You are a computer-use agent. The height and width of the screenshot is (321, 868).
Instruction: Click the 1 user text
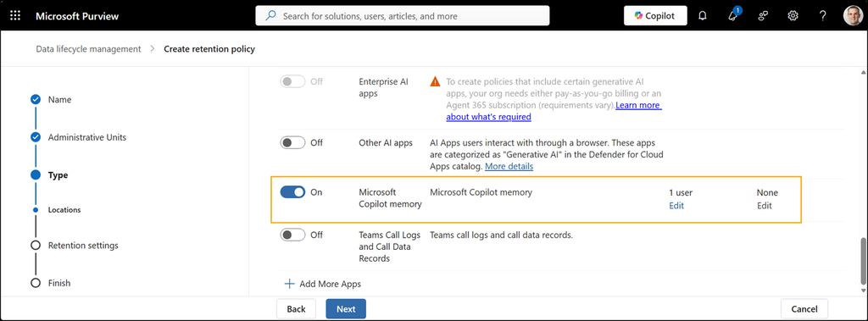[x=681, y=192]
